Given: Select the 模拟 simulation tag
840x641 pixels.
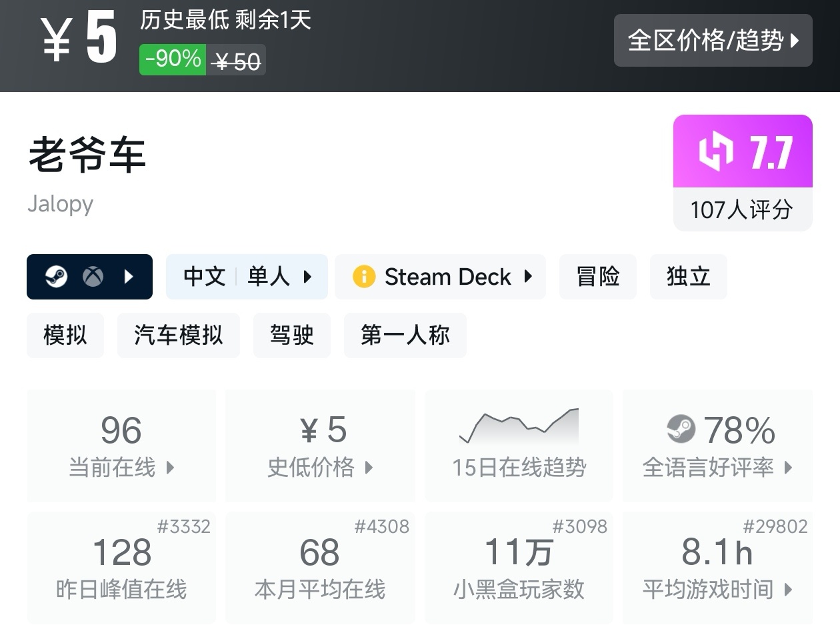Looking at the screenshot, I should point(65,335).
